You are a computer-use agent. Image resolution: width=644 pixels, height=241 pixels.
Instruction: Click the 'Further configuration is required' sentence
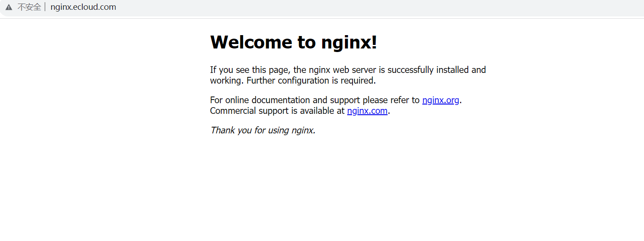coord(311,80)
